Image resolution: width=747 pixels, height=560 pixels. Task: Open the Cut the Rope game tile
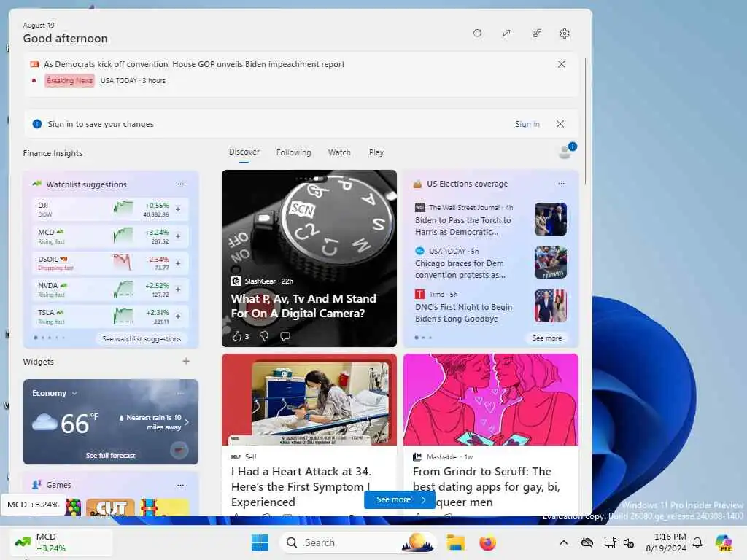pyautogui.click(x=111, y=507)
